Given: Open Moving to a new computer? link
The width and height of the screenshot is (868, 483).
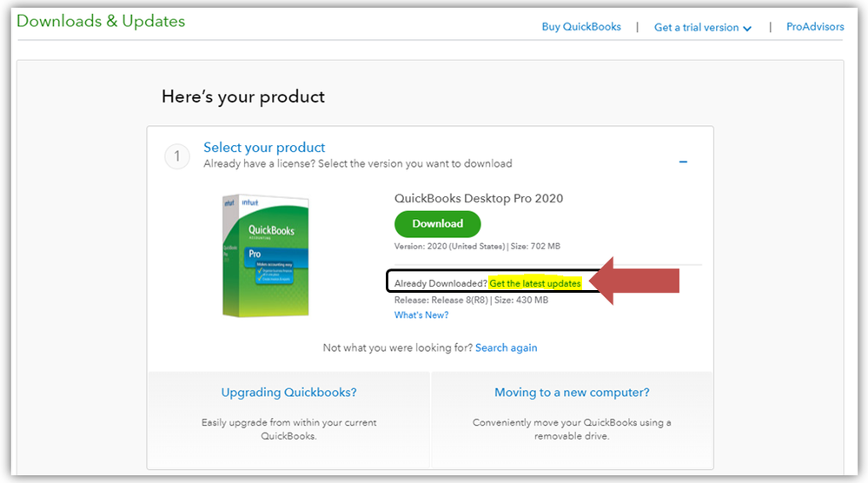Looking at the screenshot, I should (x=572, y=393).
